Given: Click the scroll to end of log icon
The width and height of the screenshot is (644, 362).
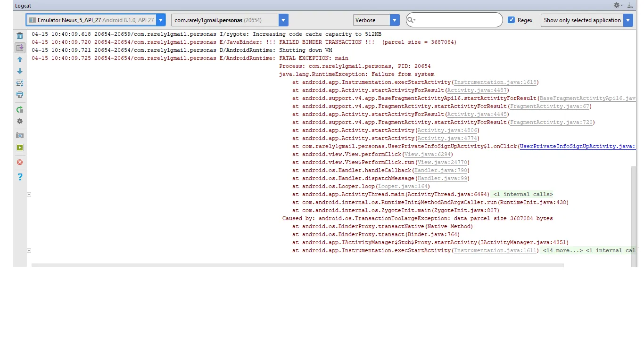Looking at the screenshot, I should point(20,48).
